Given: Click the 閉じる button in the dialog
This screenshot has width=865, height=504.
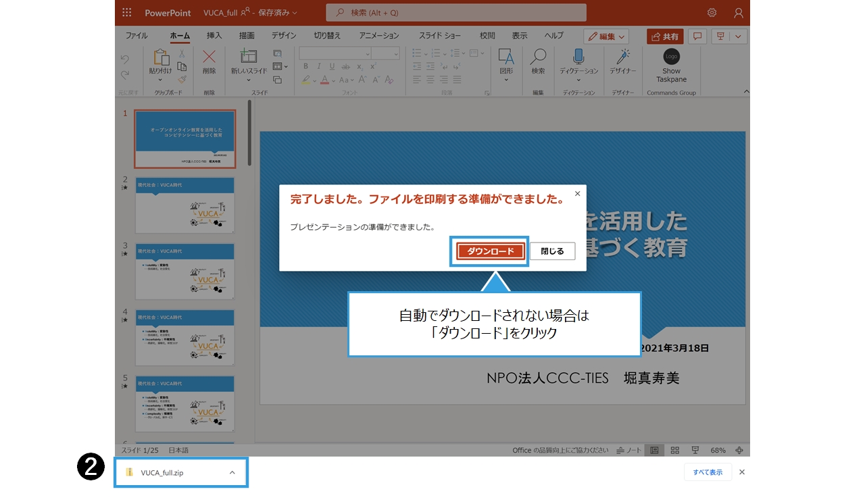Looking at the screenshot, I should (552, 251).
